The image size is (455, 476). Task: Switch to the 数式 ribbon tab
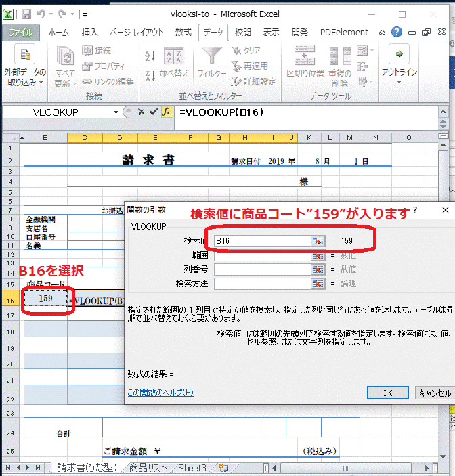click(183, 32)
